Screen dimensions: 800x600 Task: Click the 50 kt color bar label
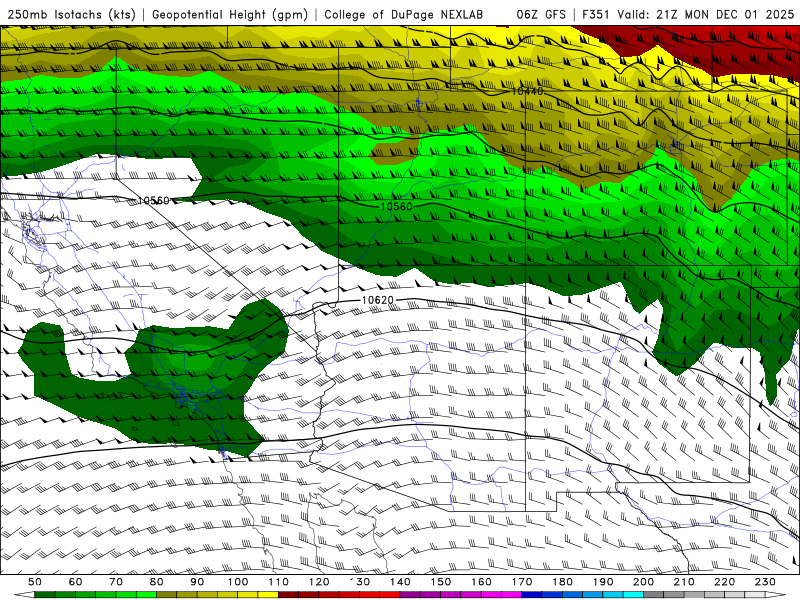(x=35, y=582)
